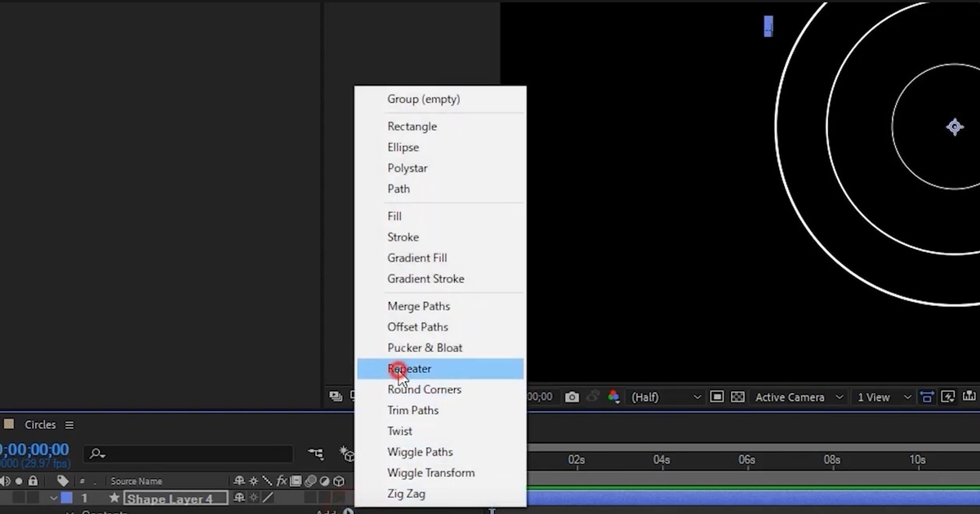Click the Frame Blending column header
The height and width of the screenshot is (514, 980).
tap(296, 481)
